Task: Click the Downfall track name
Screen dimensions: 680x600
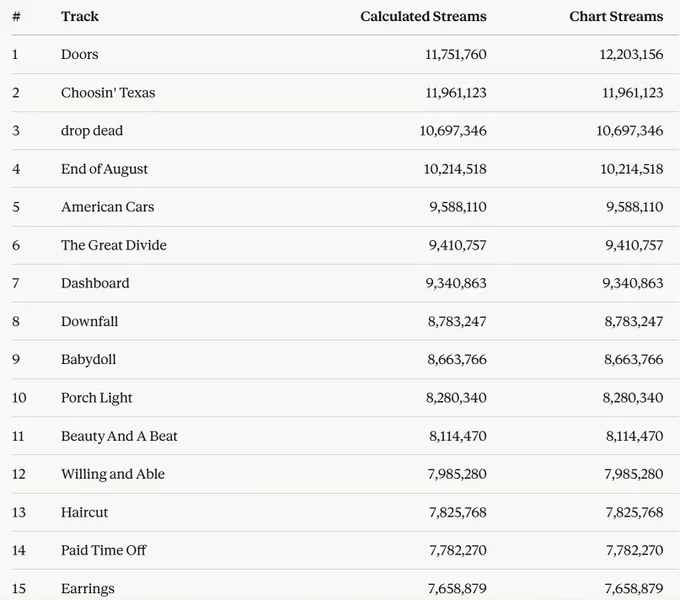Action: coord(89,321)
